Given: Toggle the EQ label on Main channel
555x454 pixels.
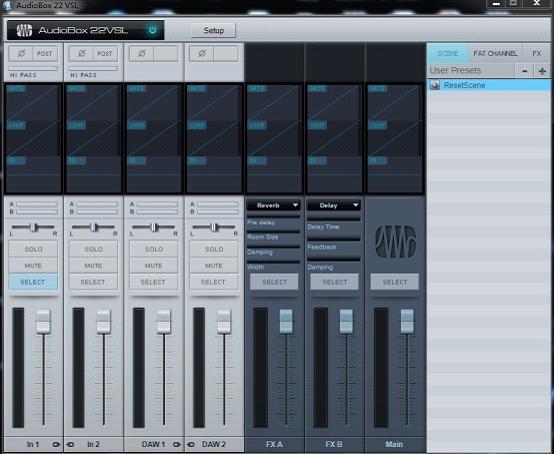Looking at the screenshot, I should pyautogui.click(x=377, y=161).
